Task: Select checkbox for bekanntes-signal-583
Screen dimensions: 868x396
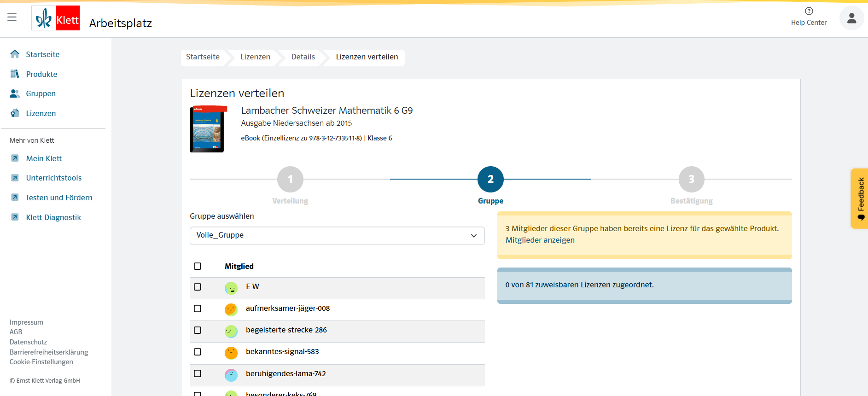Action: [x=198, y=352]
